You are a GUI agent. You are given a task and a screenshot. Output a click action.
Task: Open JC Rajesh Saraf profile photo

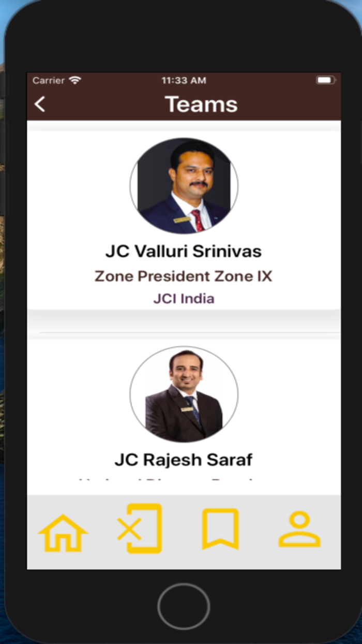pyautogui.click(x=184, y=394)
